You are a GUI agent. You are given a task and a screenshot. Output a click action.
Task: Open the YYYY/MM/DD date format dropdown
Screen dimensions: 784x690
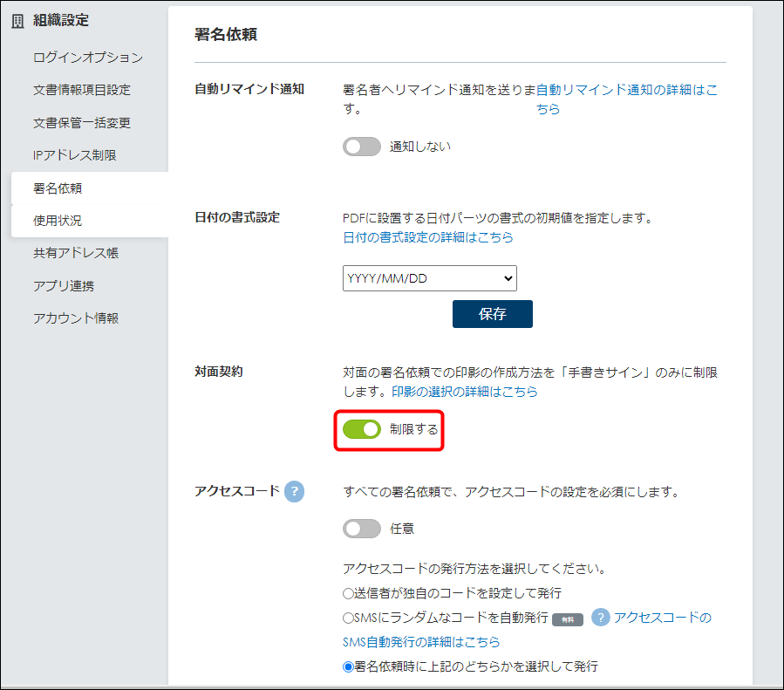pyautogui.click(x=429, y=278)
